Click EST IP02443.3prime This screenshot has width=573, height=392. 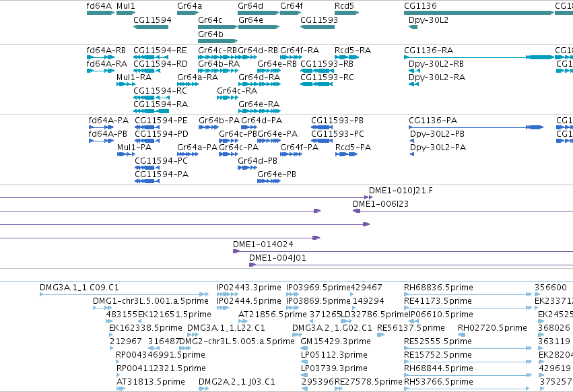[x=249, y=288]
